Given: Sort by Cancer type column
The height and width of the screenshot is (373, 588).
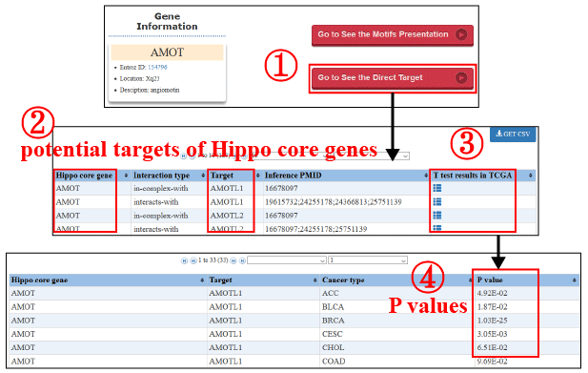Looking at the screenshot, I should coord(470,280).
